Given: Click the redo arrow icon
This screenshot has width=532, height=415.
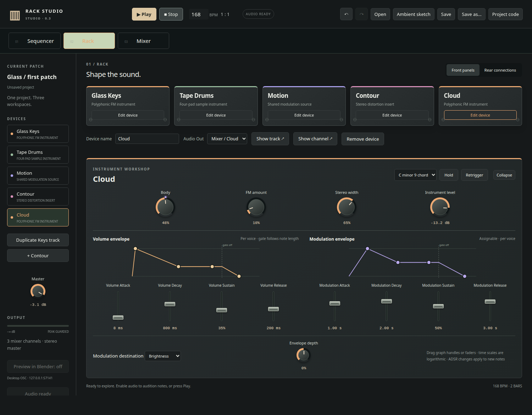Looking at the screenshot, I should 361,14.
